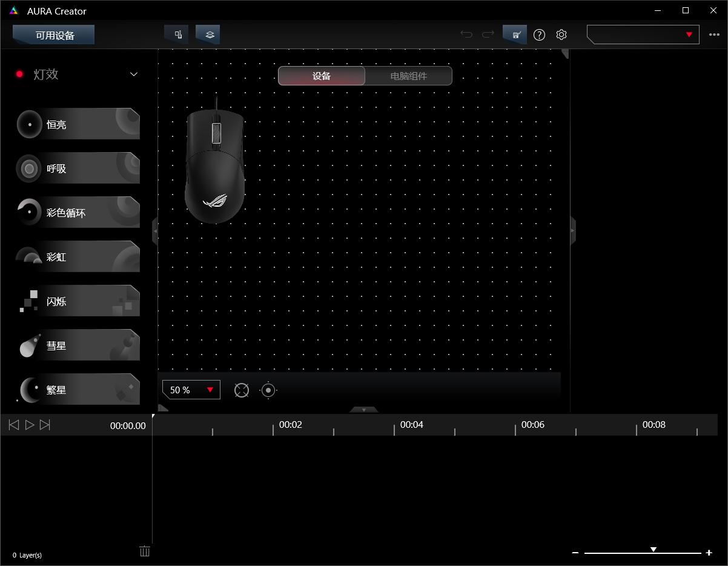Viewport: 728px width, 566px height.
Task: Open the settings gear icon
Action: tap(561, 35)
